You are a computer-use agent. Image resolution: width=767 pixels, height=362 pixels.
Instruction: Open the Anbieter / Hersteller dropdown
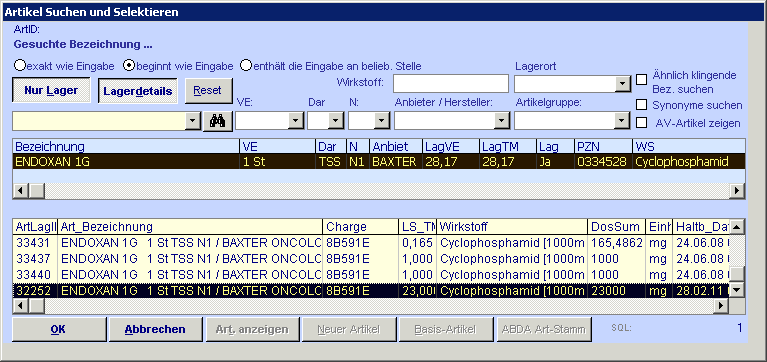click(501, 121)
